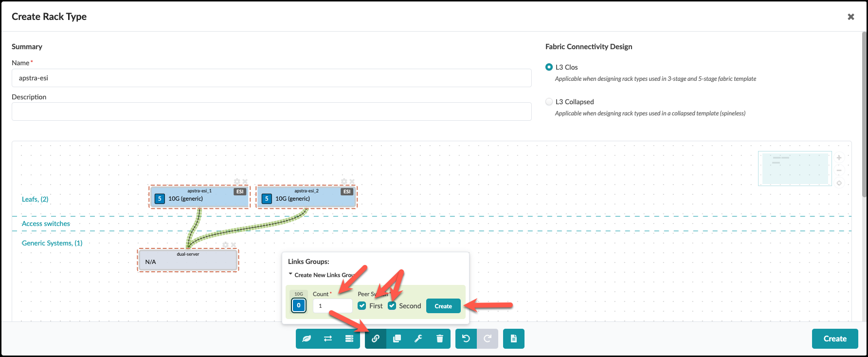Screen dimensions: 868x357
Task: Click the wrench edit icon in the toolbar
Action: tap(418, 338)
